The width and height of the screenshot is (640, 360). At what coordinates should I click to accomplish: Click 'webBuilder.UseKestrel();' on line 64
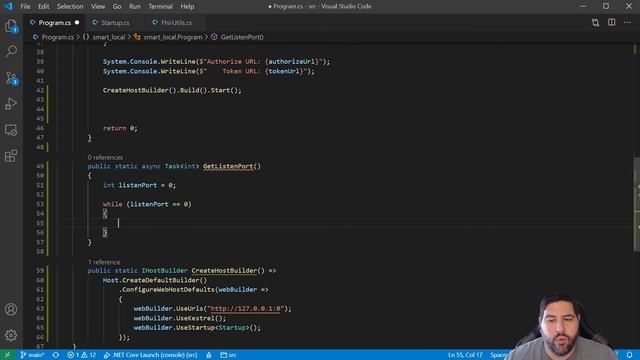point(180,318)
